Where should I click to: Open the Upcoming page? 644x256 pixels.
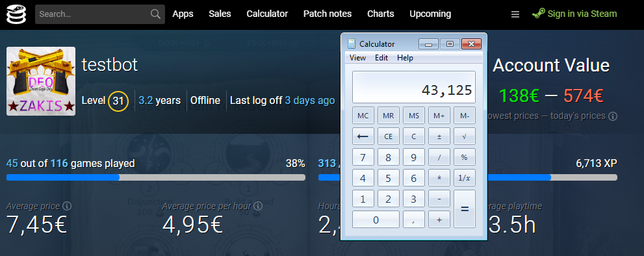430,14
